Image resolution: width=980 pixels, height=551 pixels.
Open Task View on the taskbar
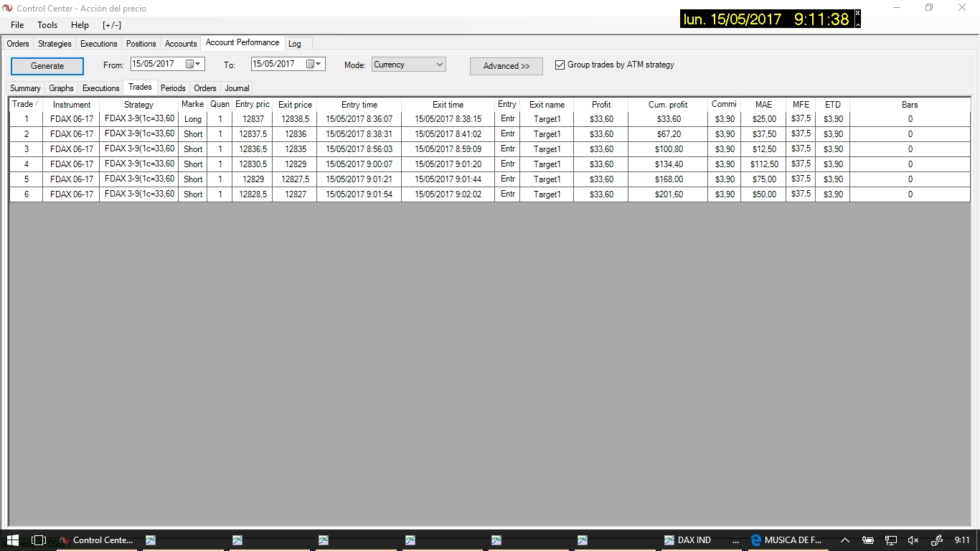click(x=39, y=540)
